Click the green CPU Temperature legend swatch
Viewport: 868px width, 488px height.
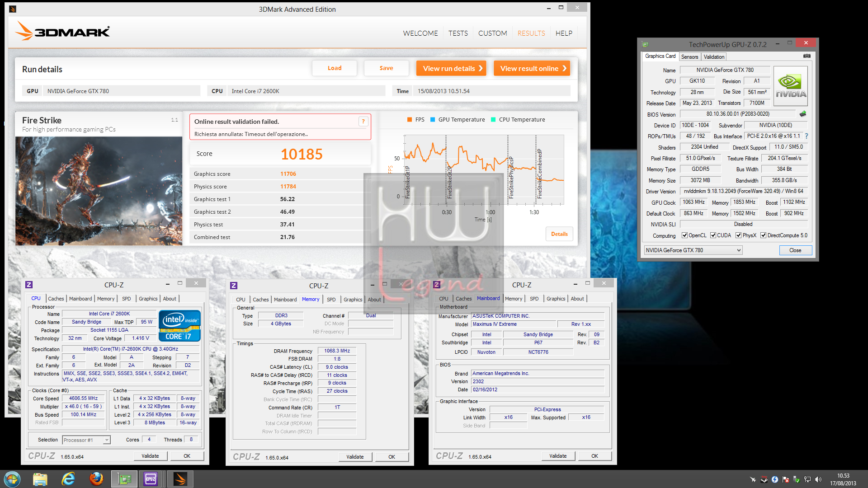coord(493,120)
